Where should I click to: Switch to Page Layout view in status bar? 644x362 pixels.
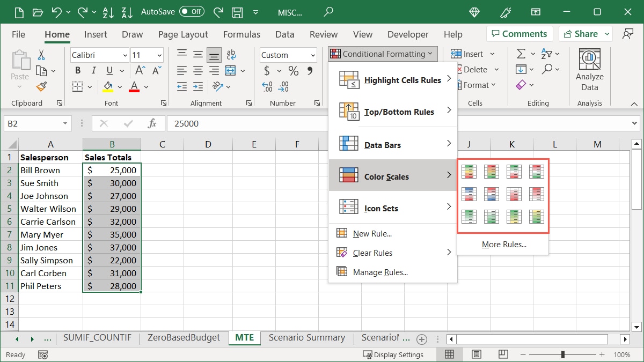point(476,354)
